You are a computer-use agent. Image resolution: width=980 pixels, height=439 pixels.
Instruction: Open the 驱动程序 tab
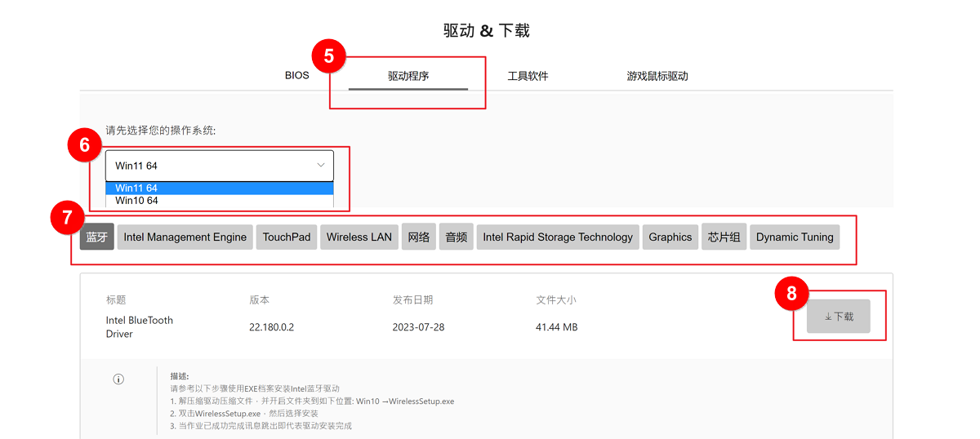point(408,76)
